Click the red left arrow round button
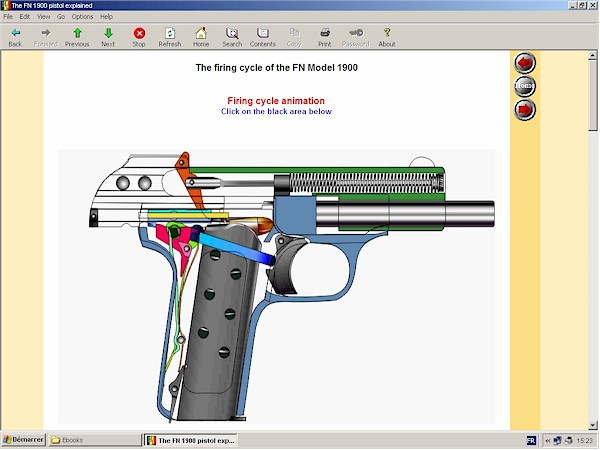600x450 pixels. pos(525,63)
